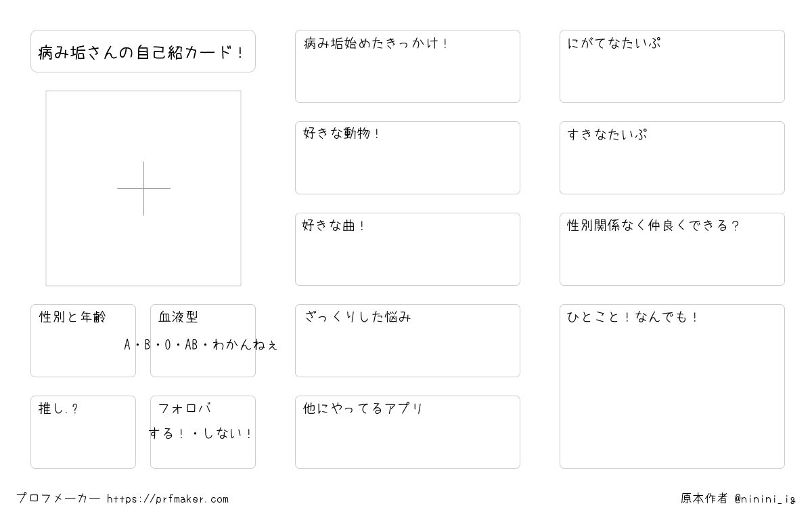Choose blood type わかんねぇ option

(244, 345)
